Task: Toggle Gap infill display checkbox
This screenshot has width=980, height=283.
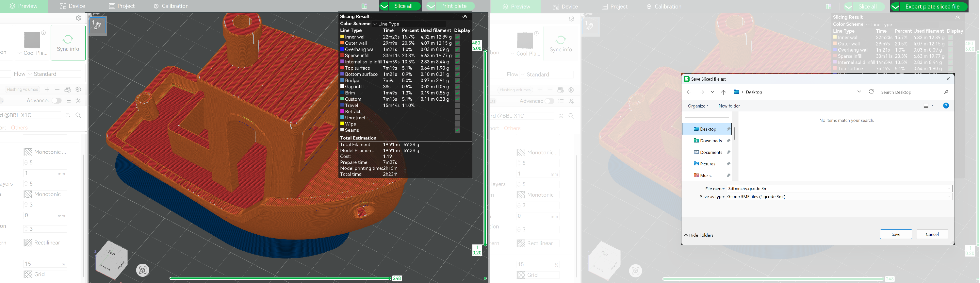Action: (x=457, y=87)
